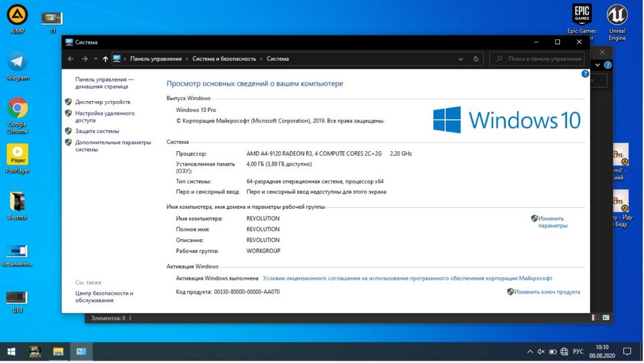Open recent locations dropdown arrow

click(96, 59)
